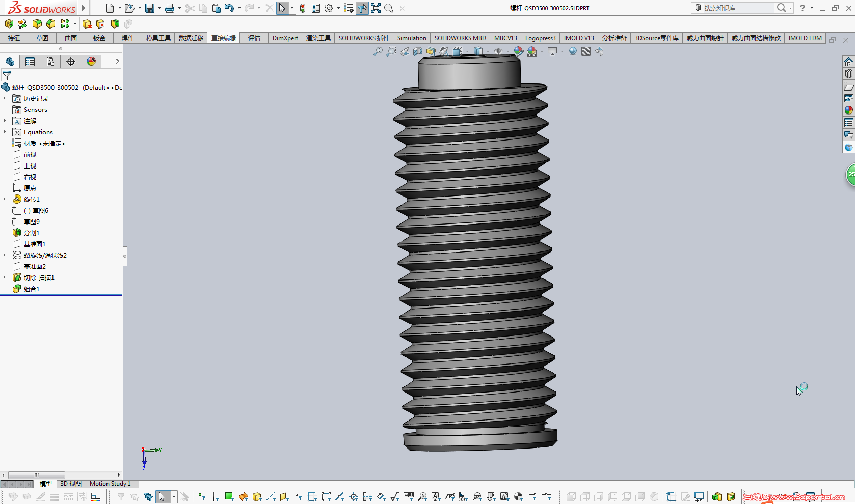The image size is (855, 504).
Task: Expand the Equations tree node
Action: [x=5, y=132]
